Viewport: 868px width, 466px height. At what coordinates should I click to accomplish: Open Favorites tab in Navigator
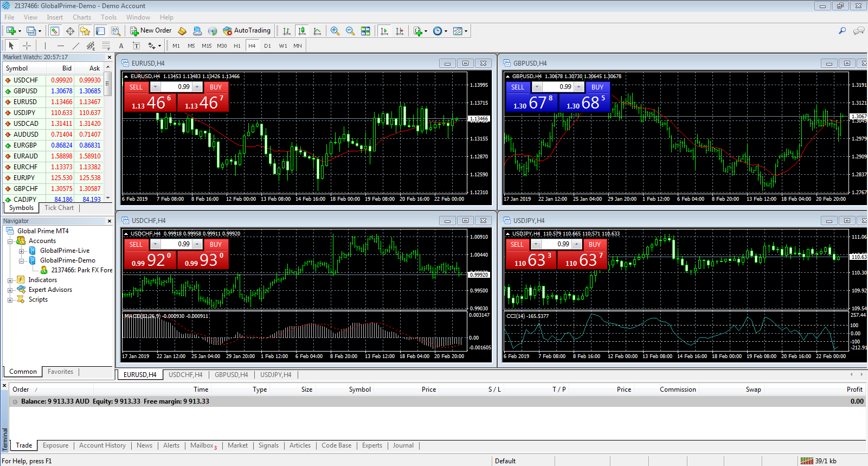click(60, 372)
